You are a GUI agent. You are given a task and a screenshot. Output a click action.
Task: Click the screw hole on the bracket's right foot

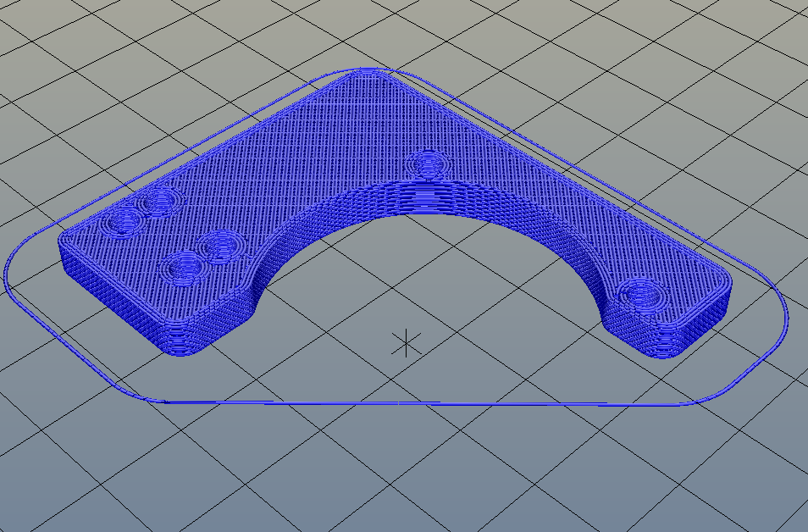642,296
